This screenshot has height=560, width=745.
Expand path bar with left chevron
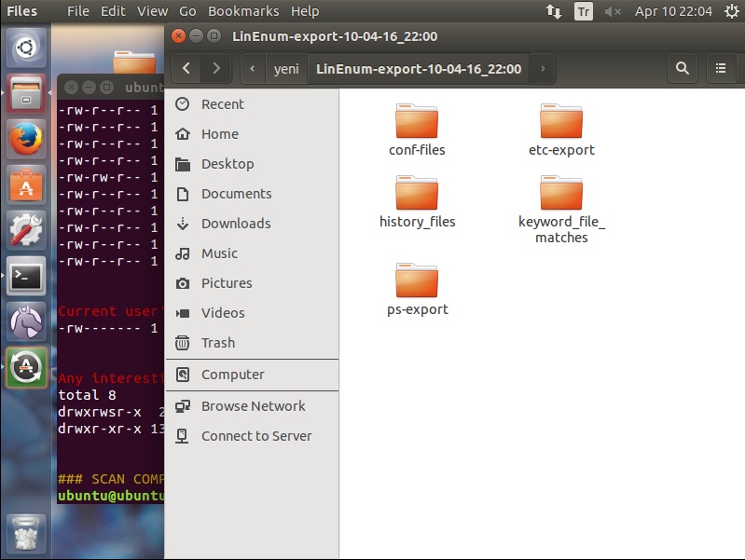pos(253,68)
